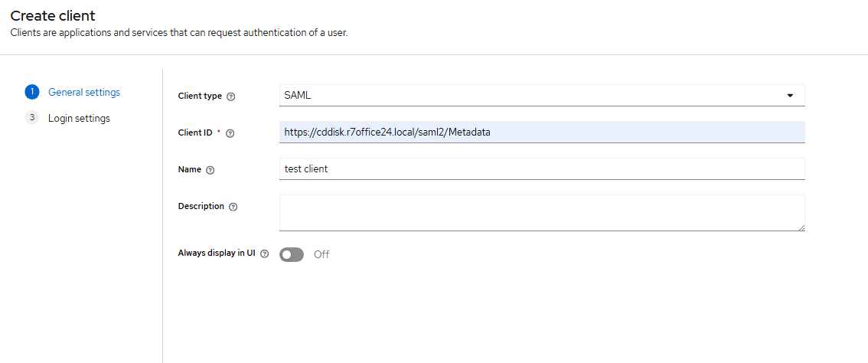This screenshot has width=868, height=363.
Task: Open the Client type dropdown showing SAML
Action: point(536,96)
